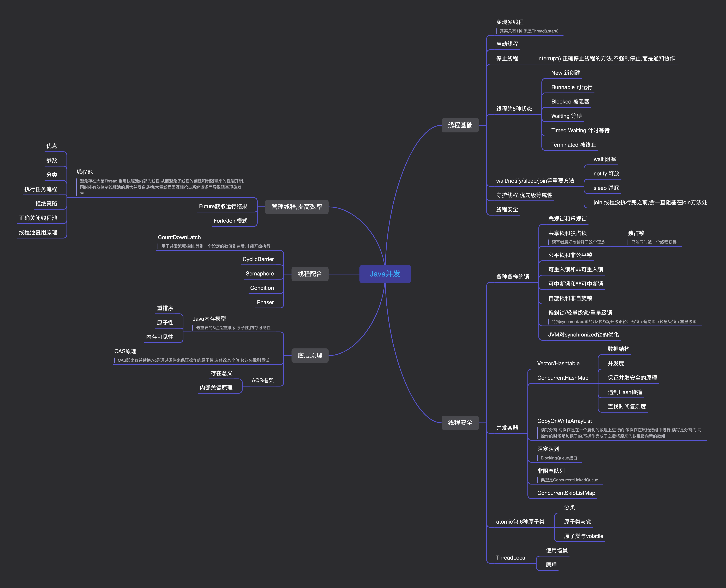Click the 线程基础 branch node

pyautogui.click(x=460, y=125)
